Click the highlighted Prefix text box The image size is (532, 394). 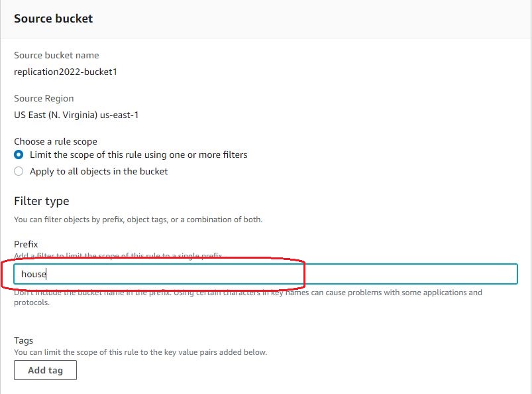[x=265, y=274]
